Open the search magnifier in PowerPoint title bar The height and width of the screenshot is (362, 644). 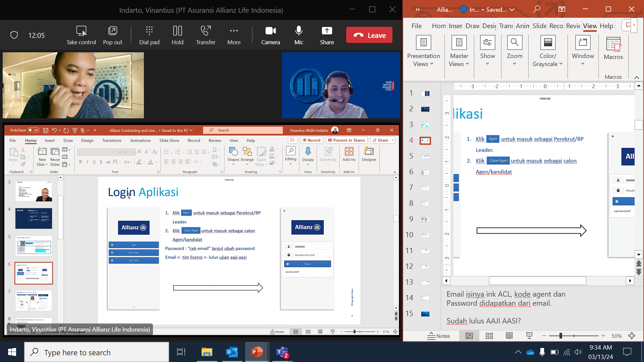(537, 9)
